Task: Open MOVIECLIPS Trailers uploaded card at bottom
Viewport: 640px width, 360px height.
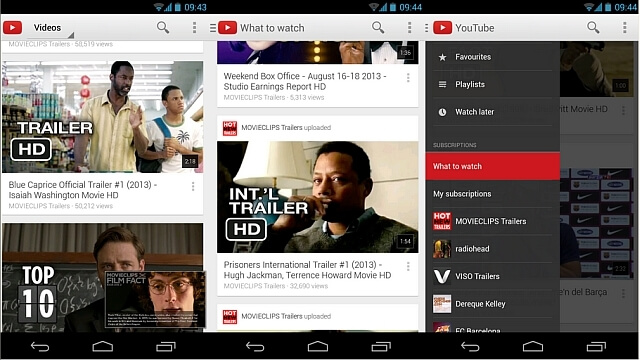Action: [x=318, y=317]
